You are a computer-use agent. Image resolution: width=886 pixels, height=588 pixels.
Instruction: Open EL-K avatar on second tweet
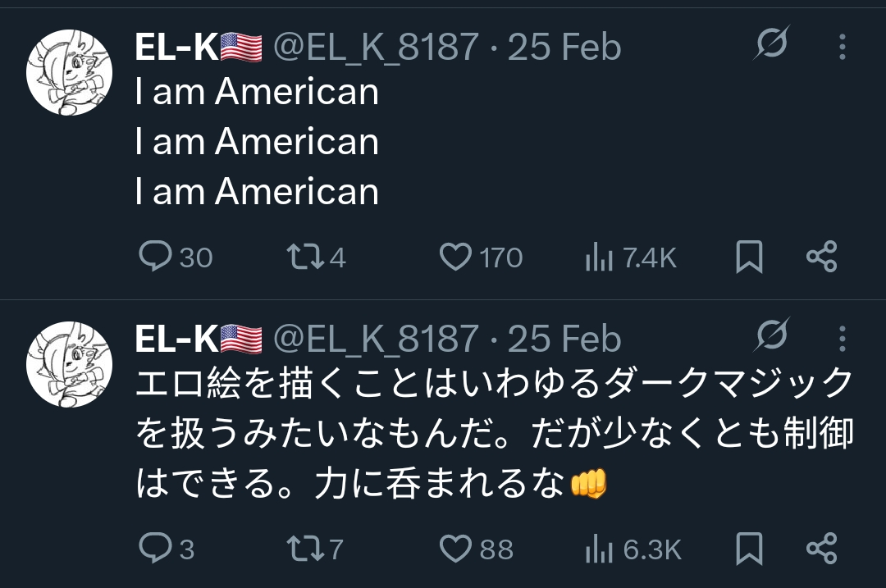(69, 364)
